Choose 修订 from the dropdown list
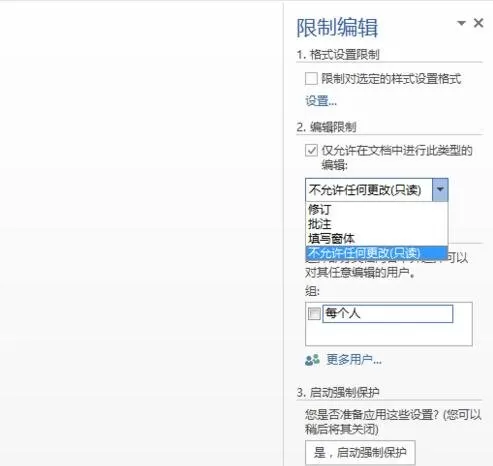Viewport: 493px width, 466px height. 376,209
